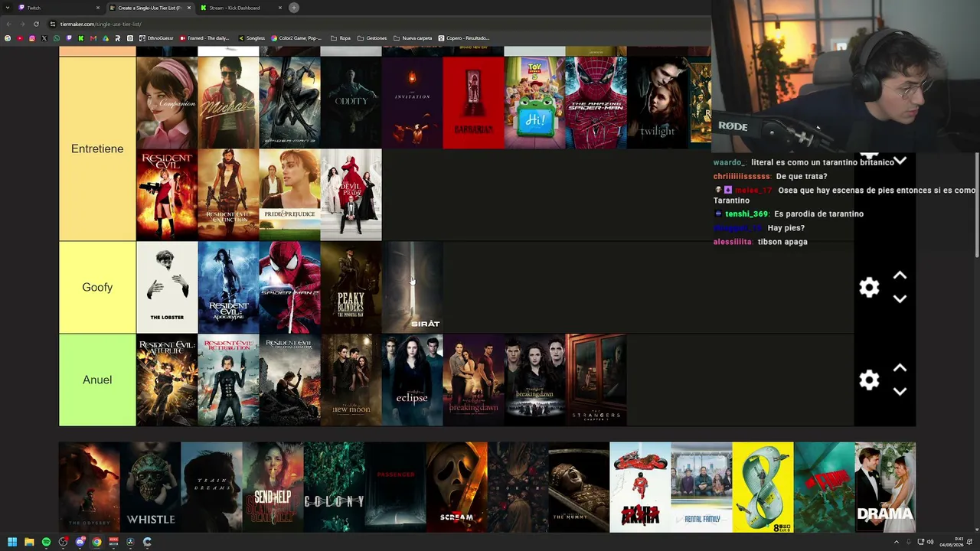Open the Ropa bookmarks folder
Viewport: 980px width, 551px height.
[x=341, y=38]
